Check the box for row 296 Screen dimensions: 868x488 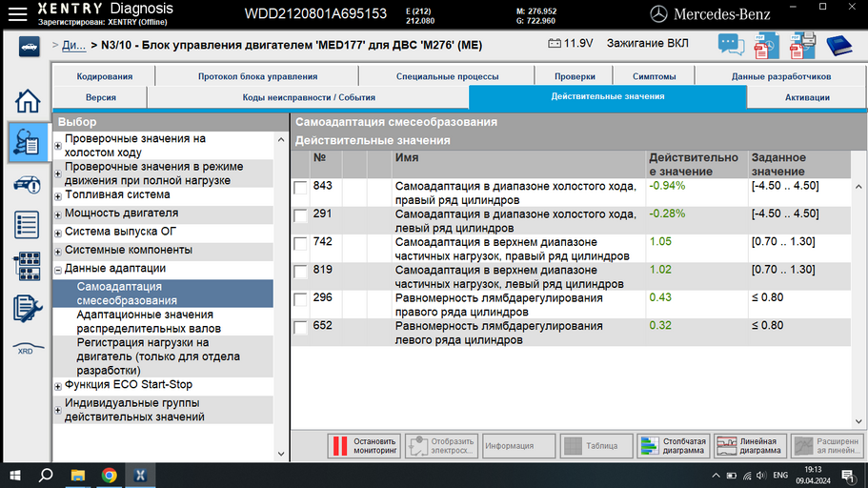point(300,299)
